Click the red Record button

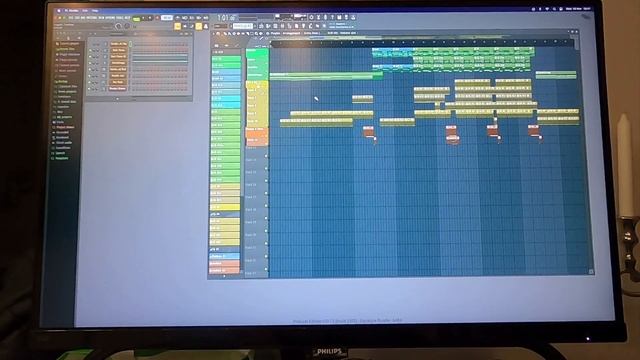point(157,18)
